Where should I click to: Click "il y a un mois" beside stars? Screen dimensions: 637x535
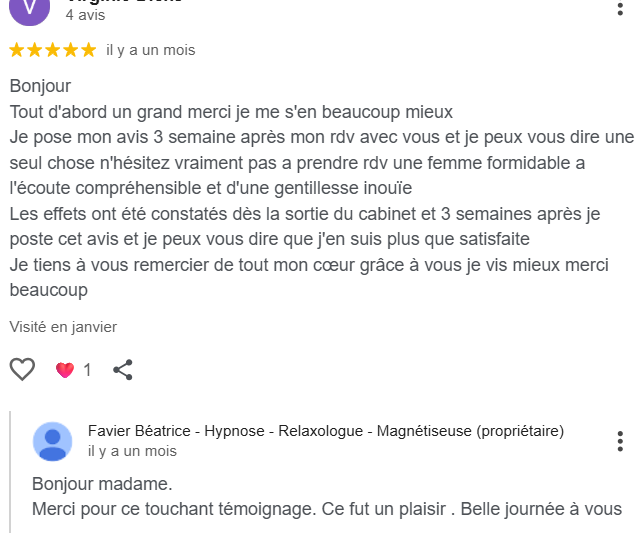(x=151, y=50)
